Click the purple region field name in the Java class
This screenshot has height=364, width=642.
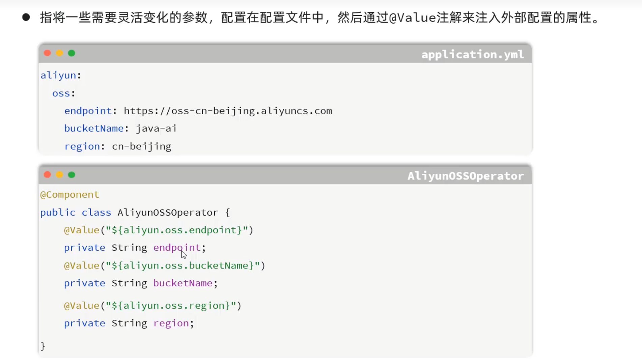tap(171, 323)
